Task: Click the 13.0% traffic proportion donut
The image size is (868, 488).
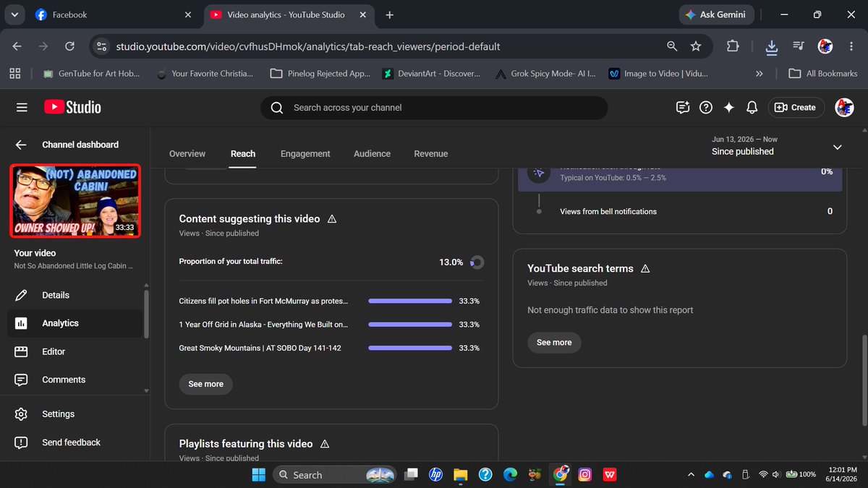Action: (x=477, y=262)
